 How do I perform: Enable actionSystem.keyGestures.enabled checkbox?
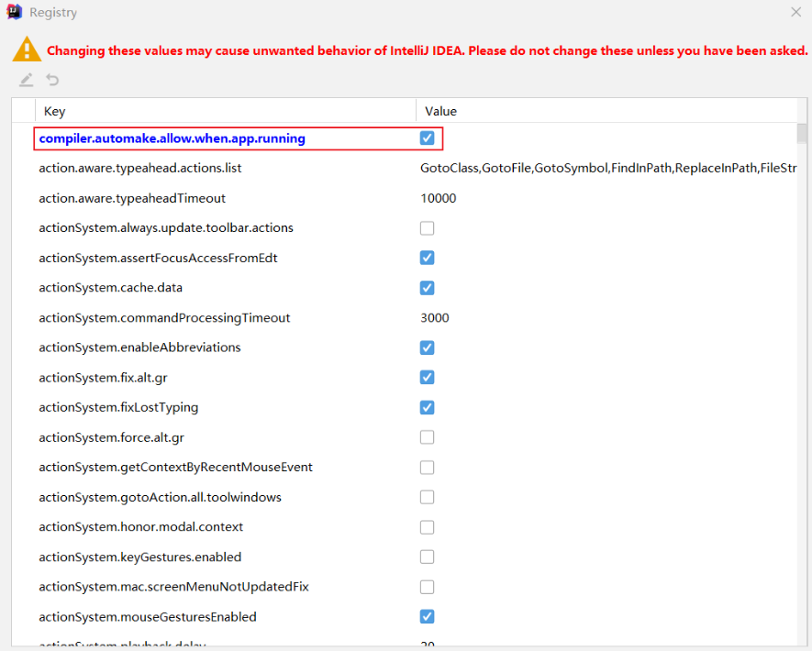(x=427, y=557)
